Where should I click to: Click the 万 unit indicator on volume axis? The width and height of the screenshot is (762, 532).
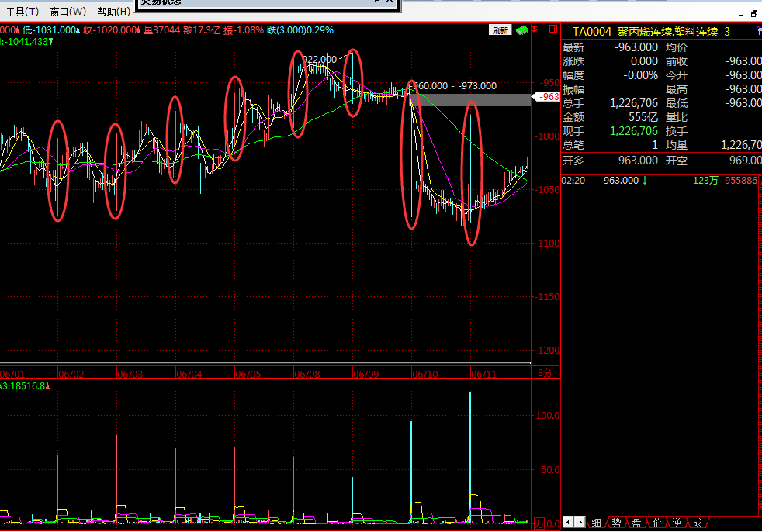click(539, 523)
